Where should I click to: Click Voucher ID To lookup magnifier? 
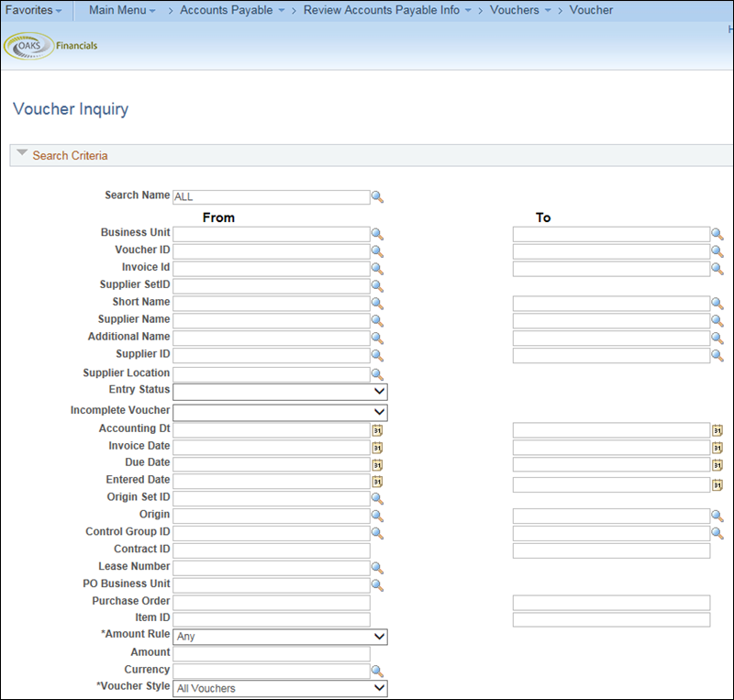[x=717, y=251]
